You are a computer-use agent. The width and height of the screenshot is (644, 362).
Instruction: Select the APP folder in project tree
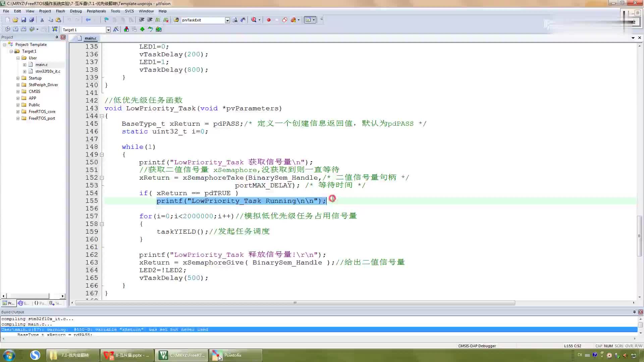coord(32,98)
